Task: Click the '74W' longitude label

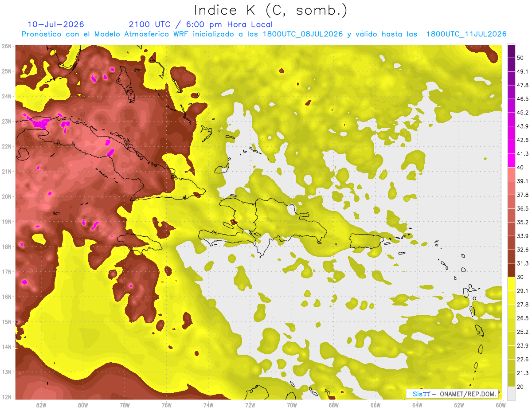Action: pos(208,405)
